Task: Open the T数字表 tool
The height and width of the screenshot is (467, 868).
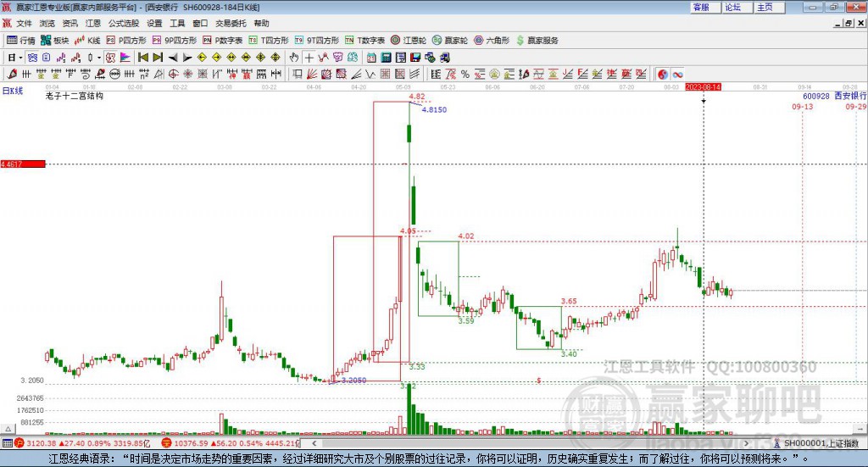Action: (364, 41)
